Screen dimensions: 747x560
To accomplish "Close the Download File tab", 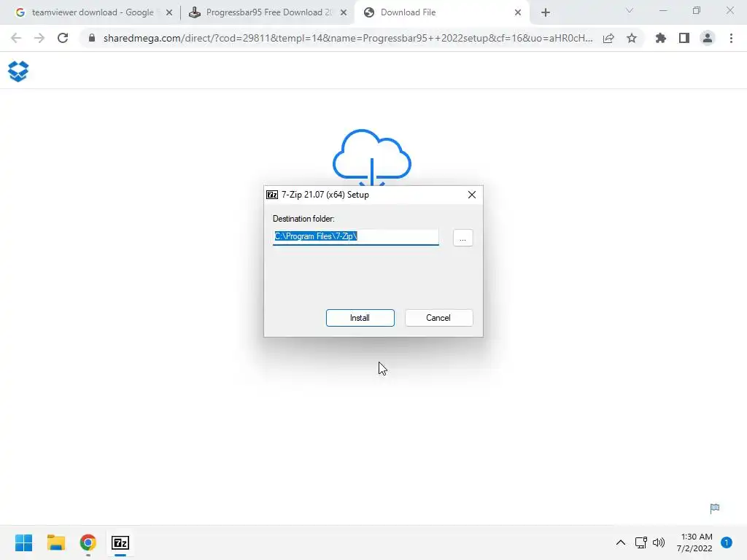I will coord(518,13).
